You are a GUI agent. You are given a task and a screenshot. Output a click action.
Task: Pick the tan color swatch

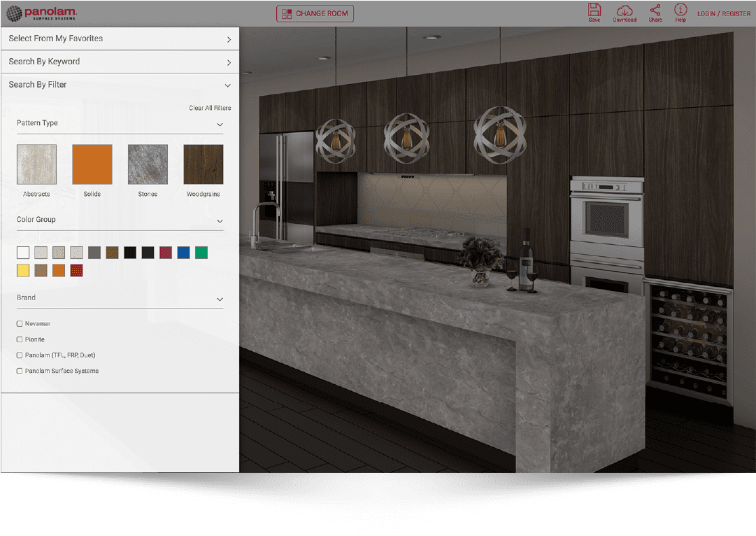pyautogui.click(x=41, y=270)
